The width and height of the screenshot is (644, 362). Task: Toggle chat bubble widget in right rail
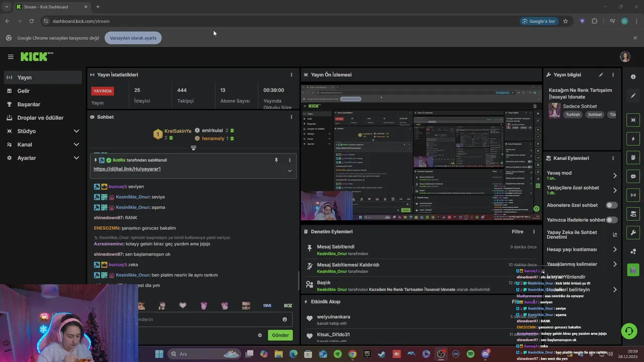pos(633,176)
